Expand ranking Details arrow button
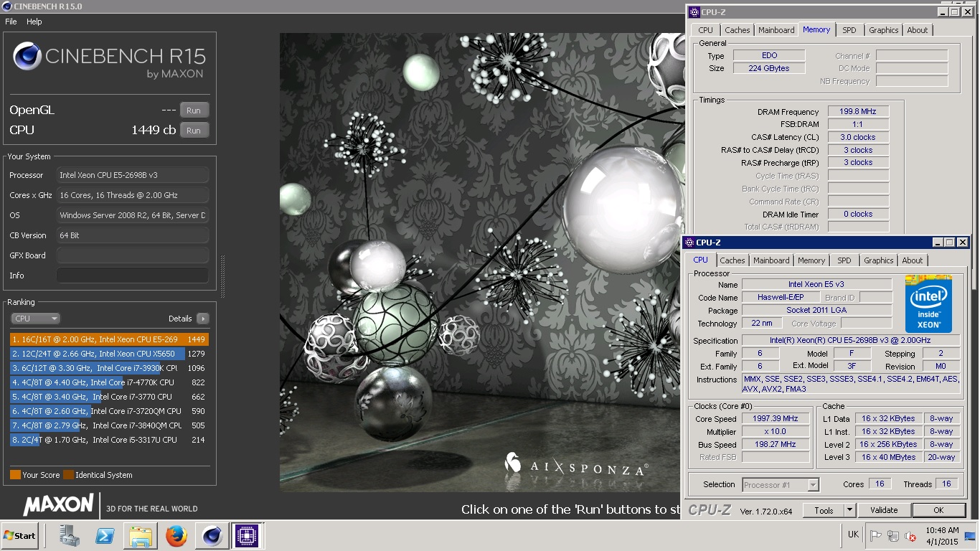This screenshot has height=551, width=980. [202, 319]
